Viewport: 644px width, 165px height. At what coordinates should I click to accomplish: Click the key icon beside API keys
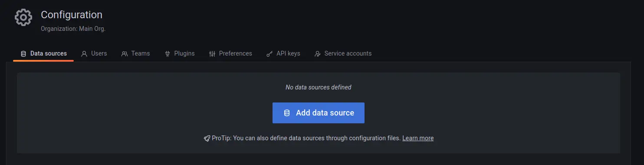(269, 54)
